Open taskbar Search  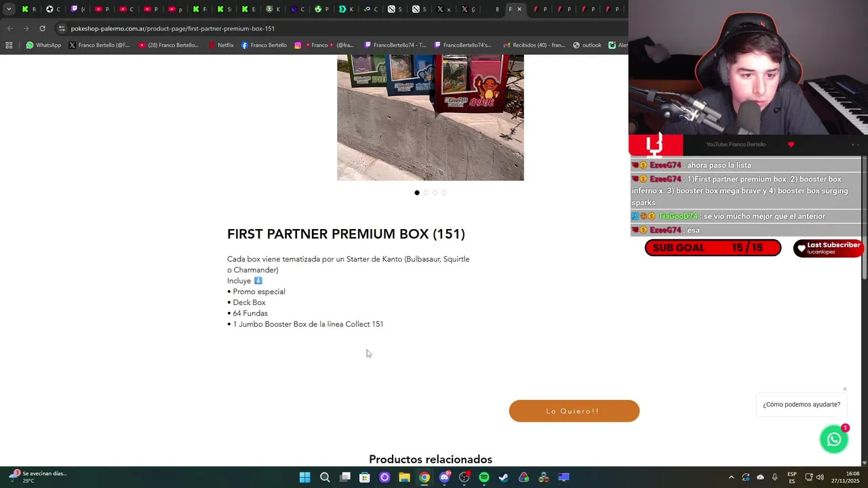325,477
